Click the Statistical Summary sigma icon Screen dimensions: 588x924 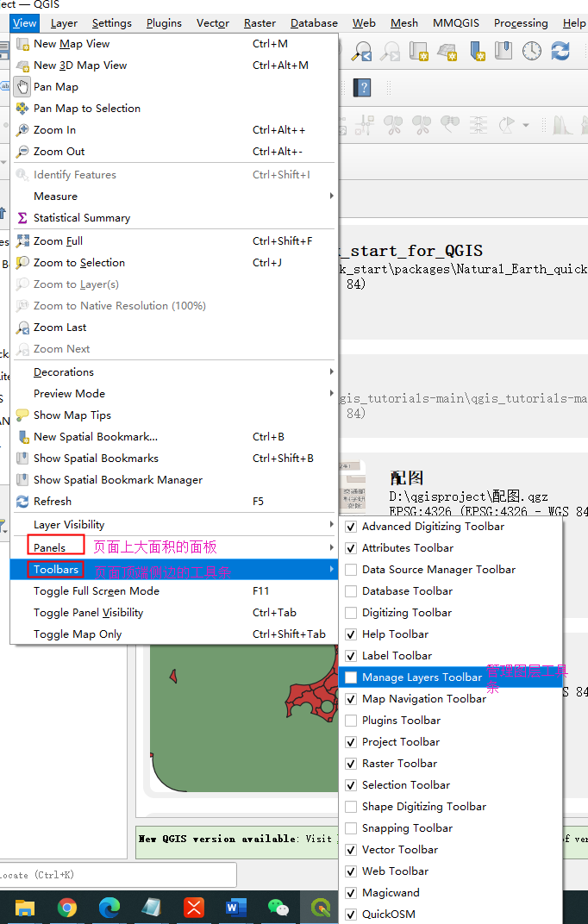click(22, 218)
